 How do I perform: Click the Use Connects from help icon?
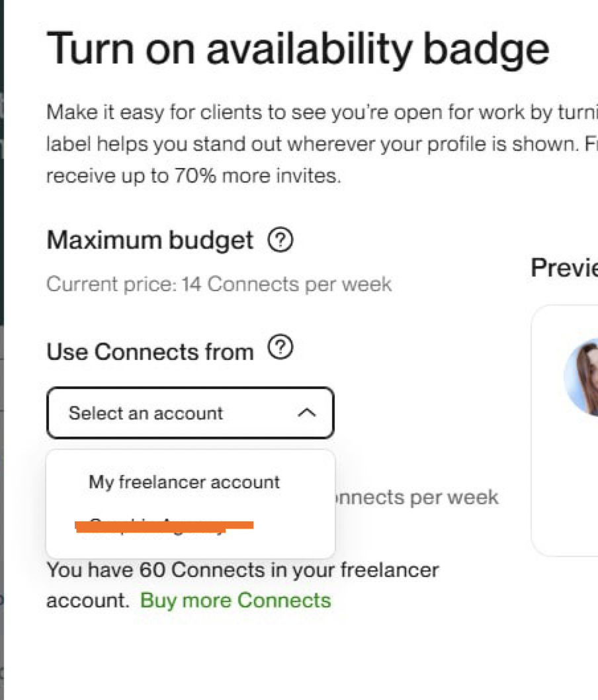coord(280,347)
